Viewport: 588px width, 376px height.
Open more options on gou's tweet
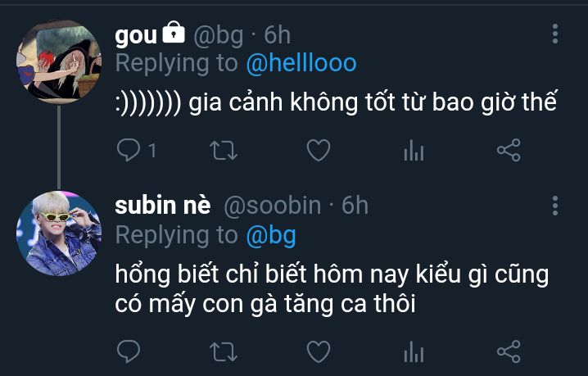click(555, 34)
